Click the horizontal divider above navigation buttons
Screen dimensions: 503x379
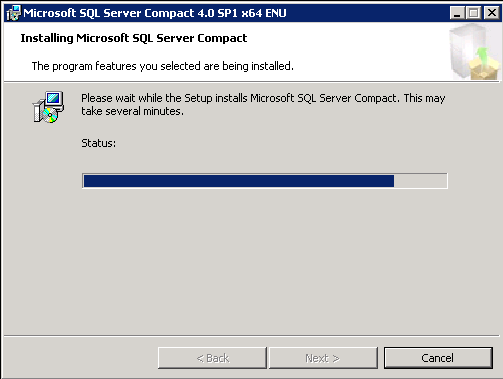pos(252,336)
